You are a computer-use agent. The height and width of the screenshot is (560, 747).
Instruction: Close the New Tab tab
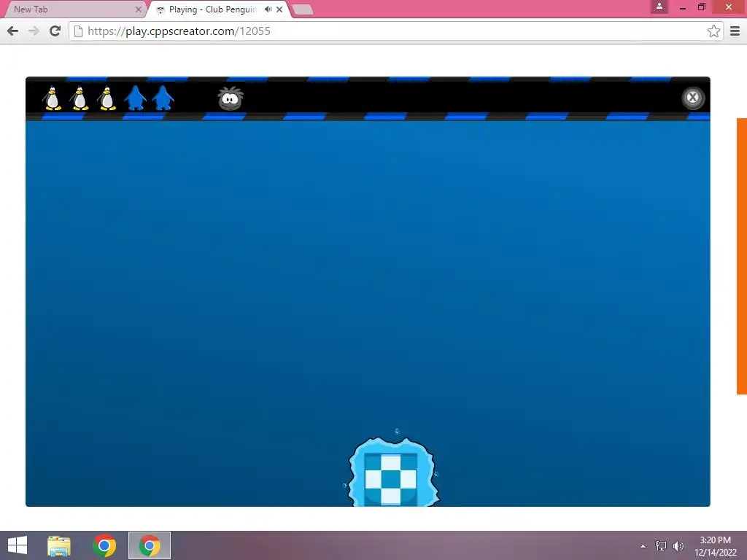[138, 9]
